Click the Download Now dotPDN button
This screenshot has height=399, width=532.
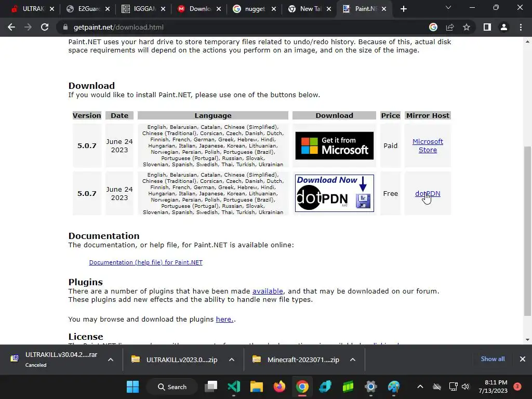tap(334, 193)
